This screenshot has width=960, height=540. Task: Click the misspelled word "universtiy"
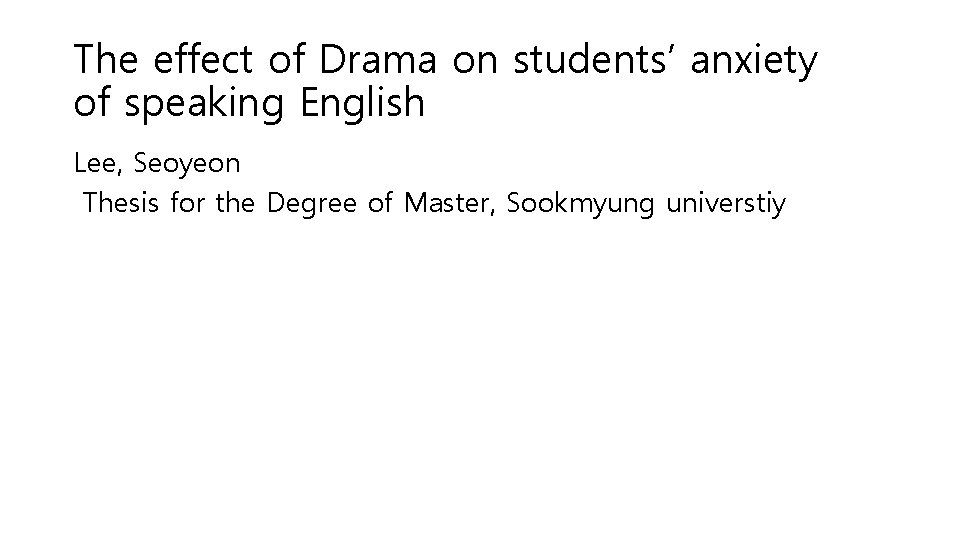click(x=723, y=204)
